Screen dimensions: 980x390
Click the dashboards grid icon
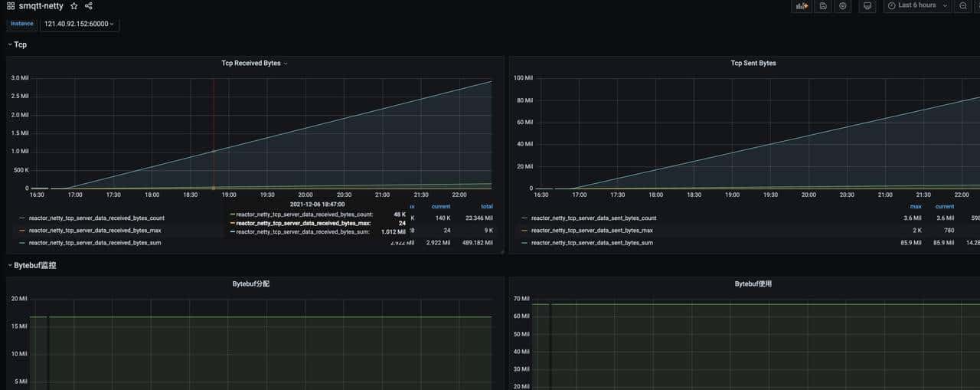tap(11, 6)
